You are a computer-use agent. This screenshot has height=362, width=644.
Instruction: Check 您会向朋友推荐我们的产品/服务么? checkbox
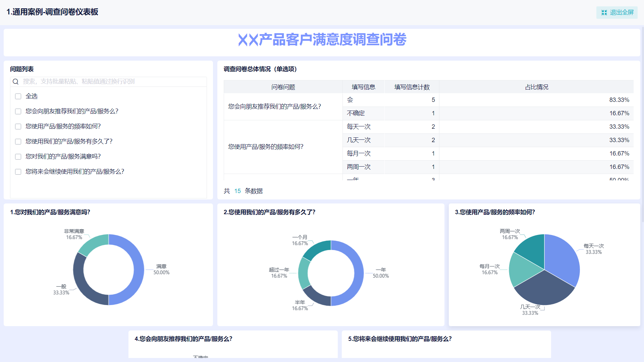click(x=18, y=111)
